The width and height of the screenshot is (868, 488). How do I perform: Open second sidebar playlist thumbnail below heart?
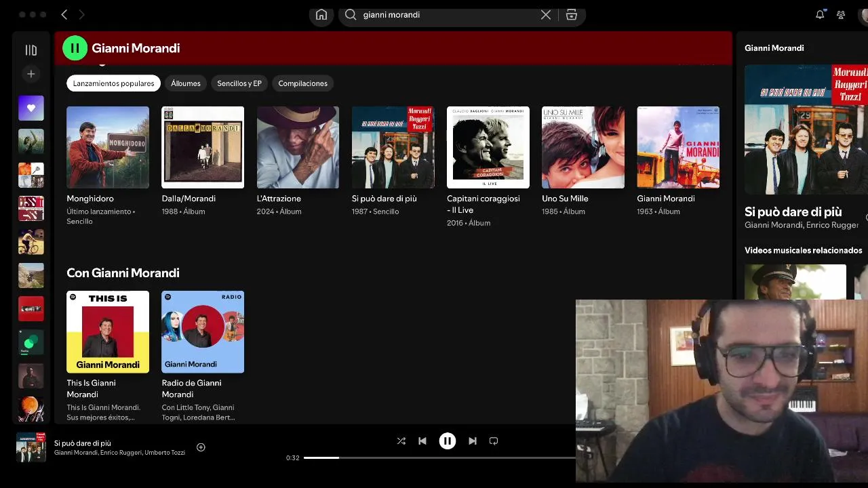coord(31,142)
